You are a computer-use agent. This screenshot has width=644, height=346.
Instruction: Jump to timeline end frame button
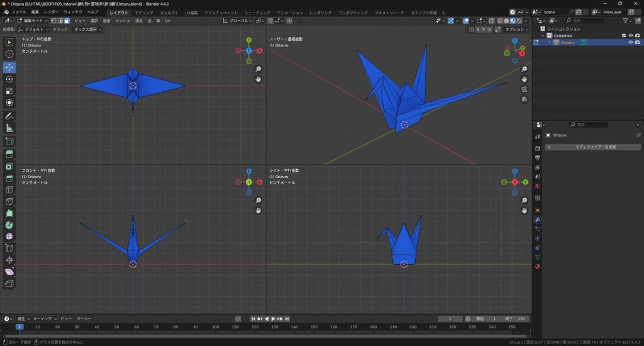(287, 319)
